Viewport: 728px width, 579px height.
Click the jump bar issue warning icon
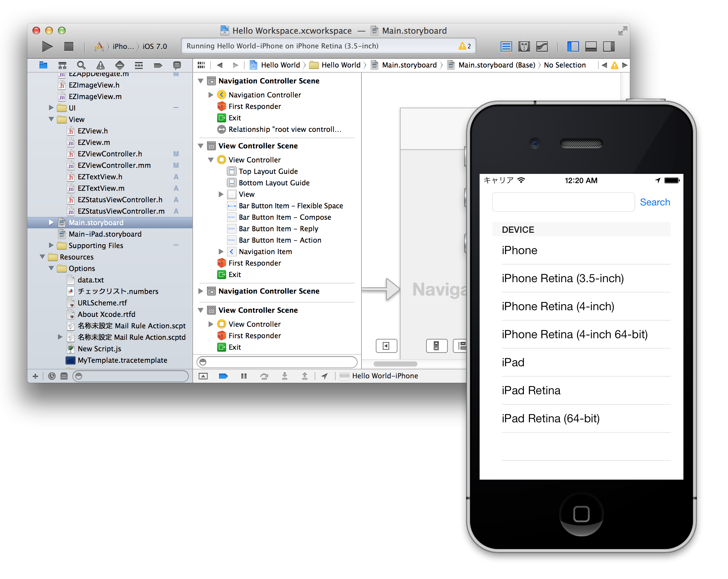coord(615,65)
